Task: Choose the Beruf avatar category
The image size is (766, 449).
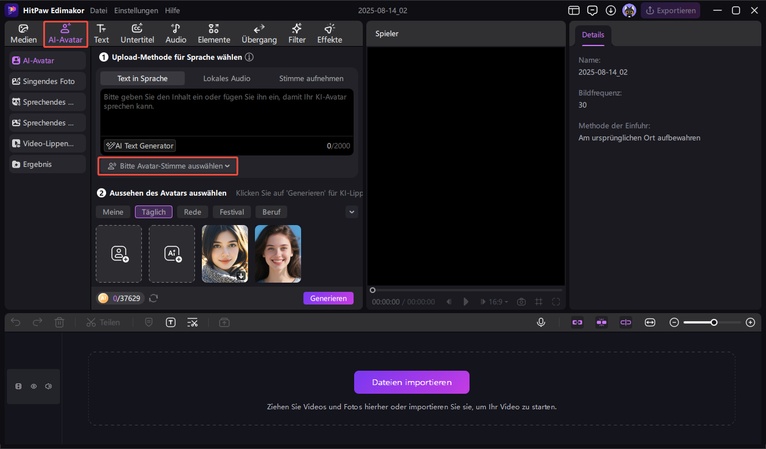Action: coord(271,212)
